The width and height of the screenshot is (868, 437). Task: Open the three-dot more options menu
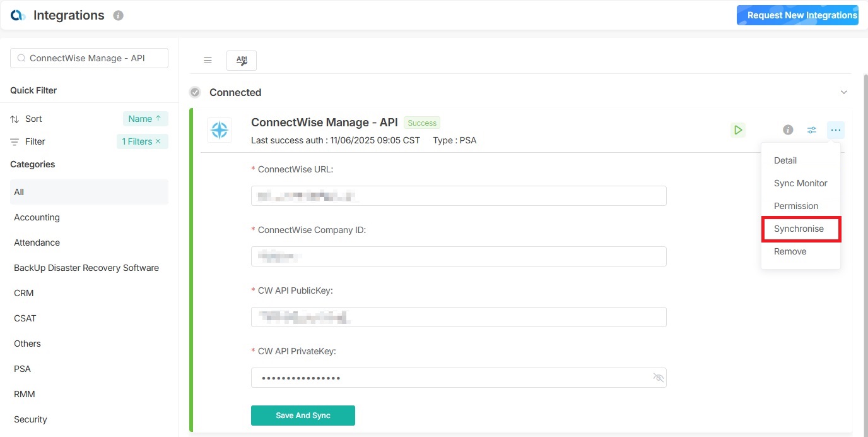point(835,130)
